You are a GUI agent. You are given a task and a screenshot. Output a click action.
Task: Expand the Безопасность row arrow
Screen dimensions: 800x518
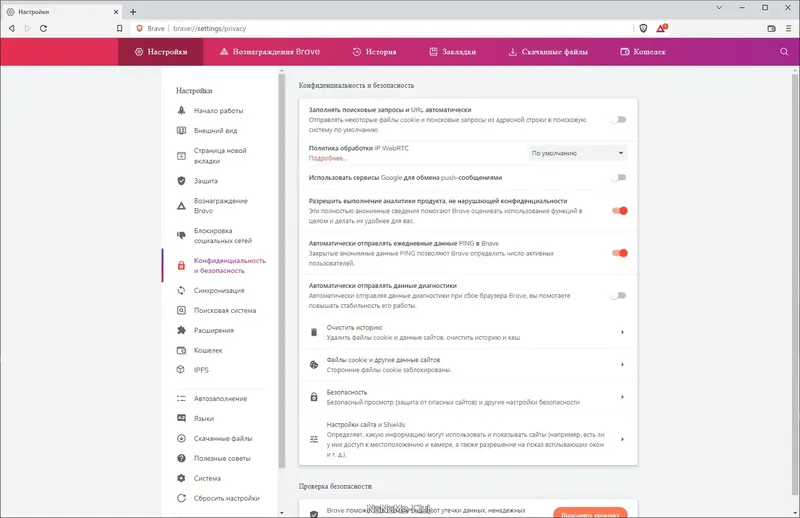(622, 397)
